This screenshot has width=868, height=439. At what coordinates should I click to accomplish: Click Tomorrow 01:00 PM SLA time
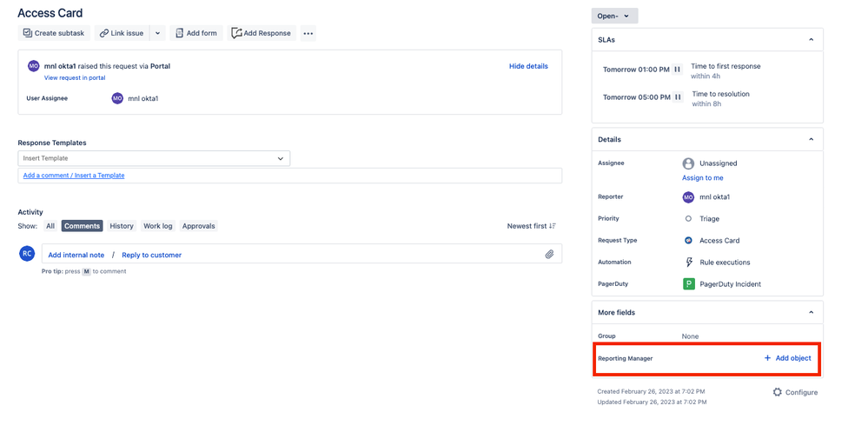pyautogui.click(x=636, y=70)
